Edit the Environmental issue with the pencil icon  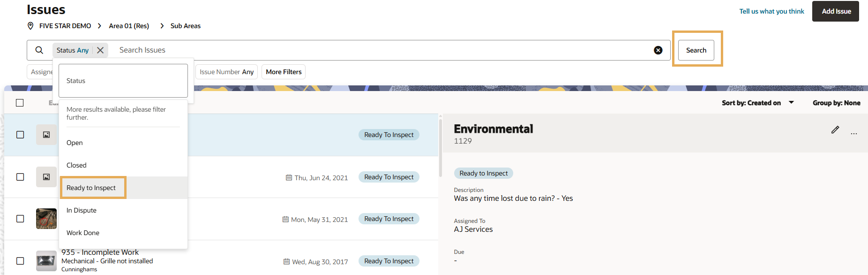coord(835,130)
